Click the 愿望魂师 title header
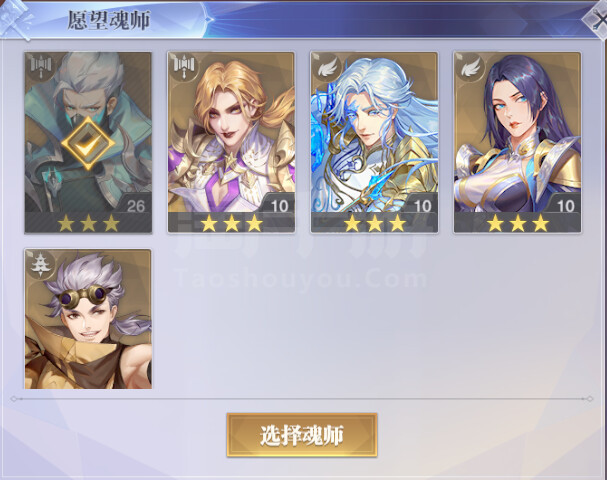This screenshot has width=607, height=480. [x=109, y=20]
